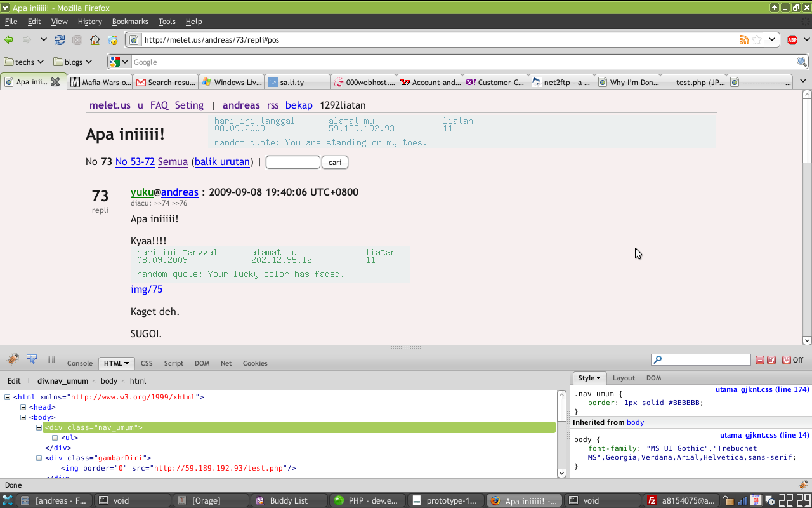Collapse the body node in HTML tree
This screenshot has width=812, height=508.
(23, 417)
